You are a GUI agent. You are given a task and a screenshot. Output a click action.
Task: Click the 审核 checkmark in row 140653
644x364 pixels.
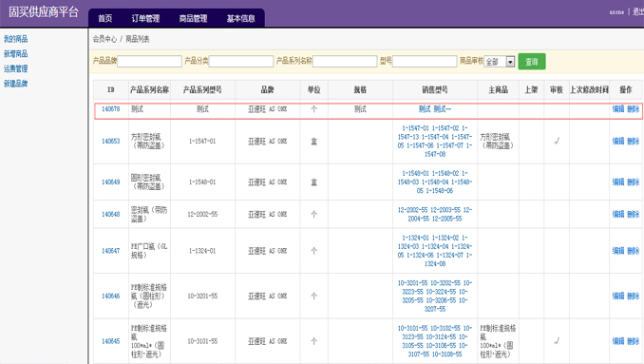(x=557, y=141)
